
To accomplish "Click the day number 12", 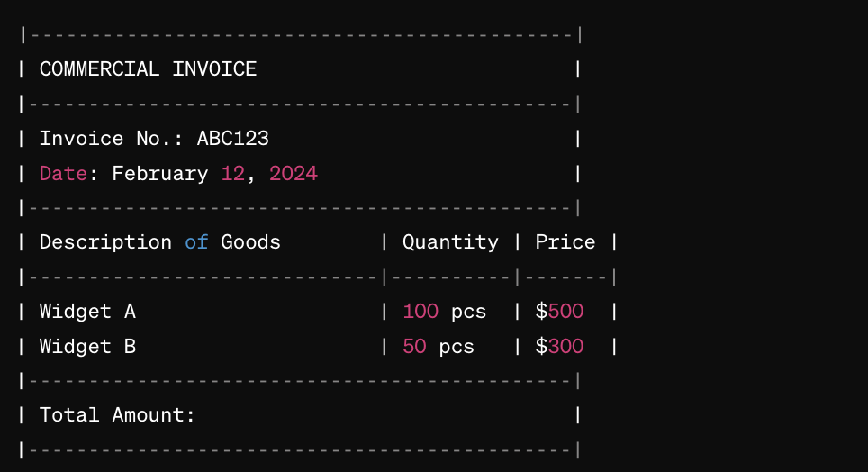I will pyautogui.click(x=233, y=174).
